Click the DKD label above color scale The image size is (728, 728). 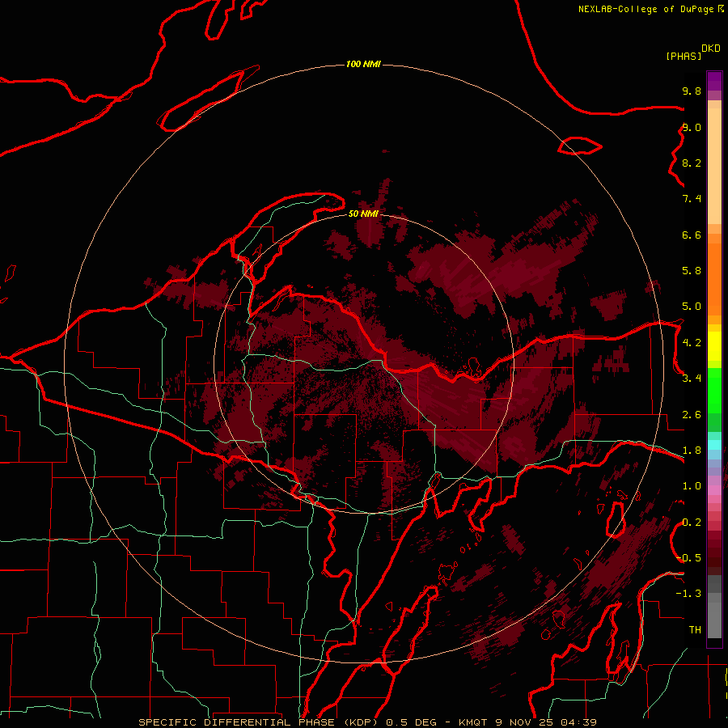(711, 49)
